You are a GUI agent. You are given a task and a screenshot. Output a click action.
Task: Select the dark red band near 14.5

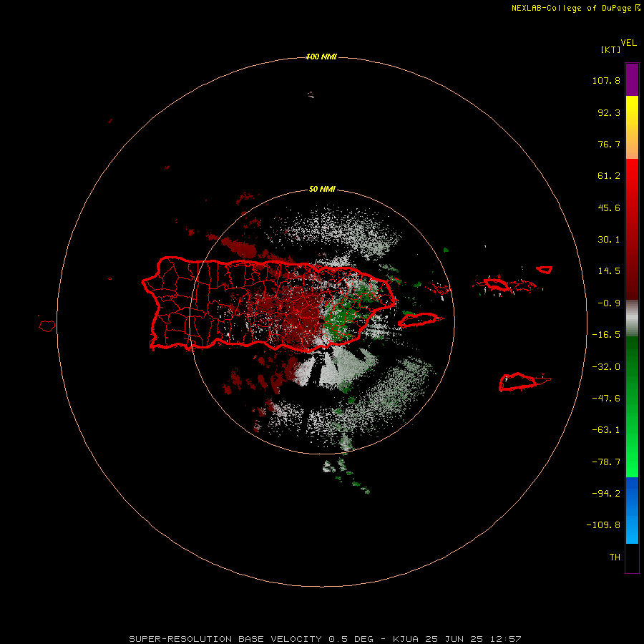point(632,271)
